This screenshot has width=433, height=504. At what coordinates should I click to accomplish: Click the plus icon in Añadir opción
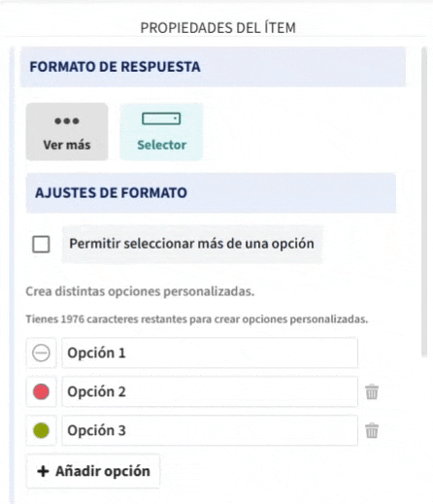[x=43, y=471]
